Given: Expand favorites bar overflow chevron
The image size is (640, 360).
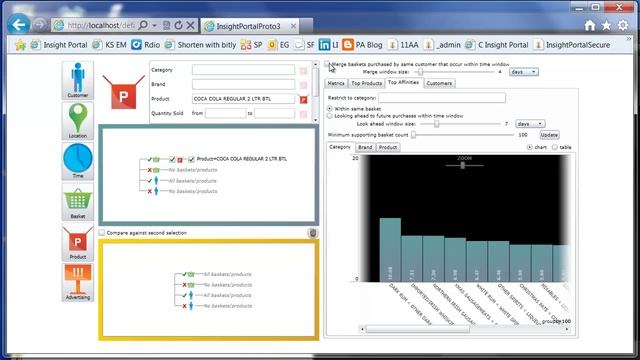Looking at the screenshot, I should 629,39.
